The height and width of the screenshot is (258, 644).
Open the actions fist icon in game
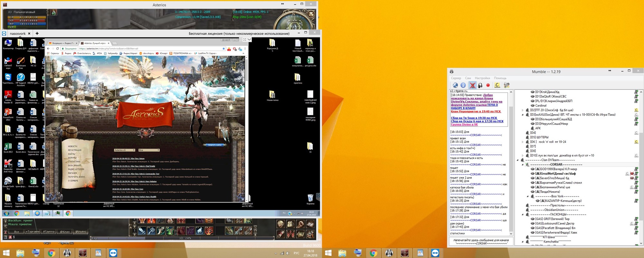pyautogui.click(x=300, y=224)
